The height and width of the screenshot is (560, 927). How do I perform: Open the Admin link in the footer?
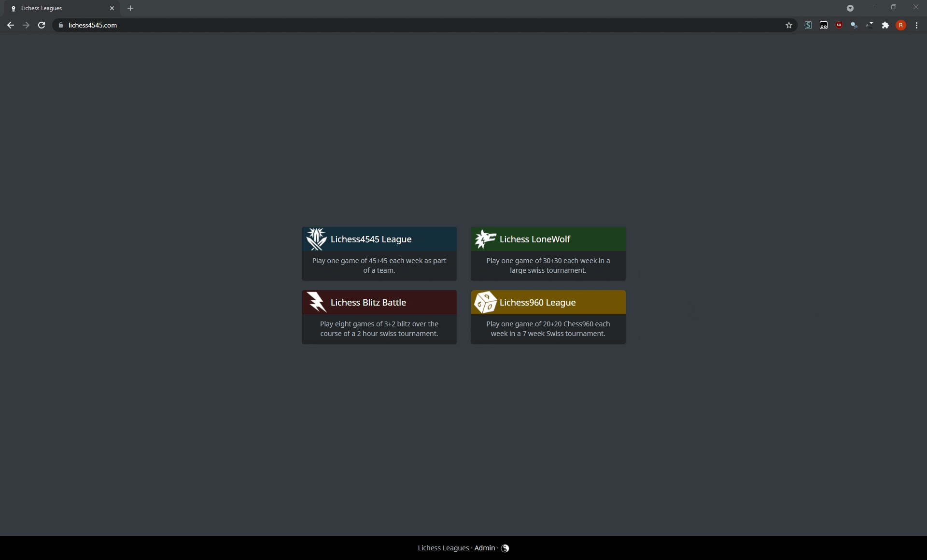(x=485, y=548)
